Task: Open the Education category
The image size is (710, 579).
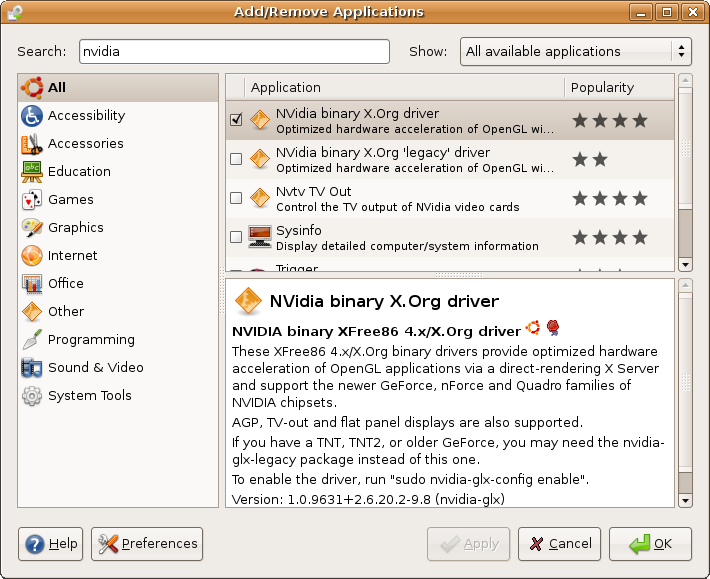Action: [118, 172]
